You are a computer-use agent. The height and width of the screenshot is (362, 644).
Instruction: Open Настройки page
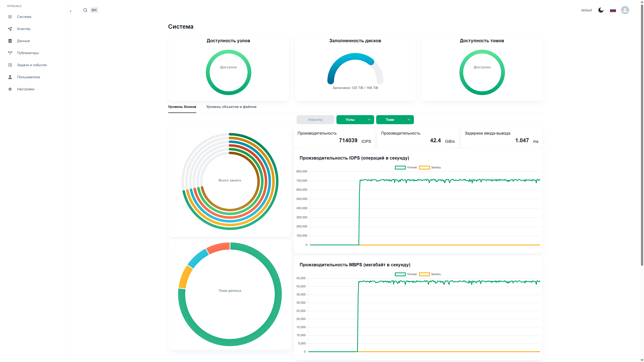25,89
